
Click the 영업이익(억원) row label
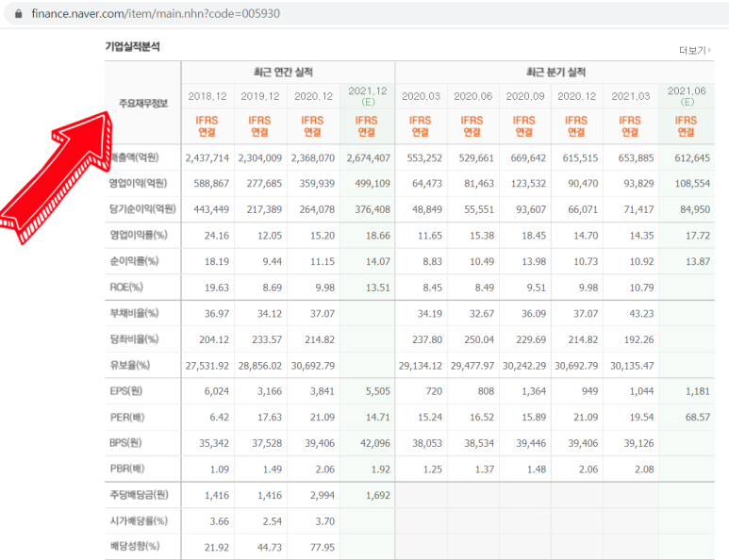tap(138, 183)
